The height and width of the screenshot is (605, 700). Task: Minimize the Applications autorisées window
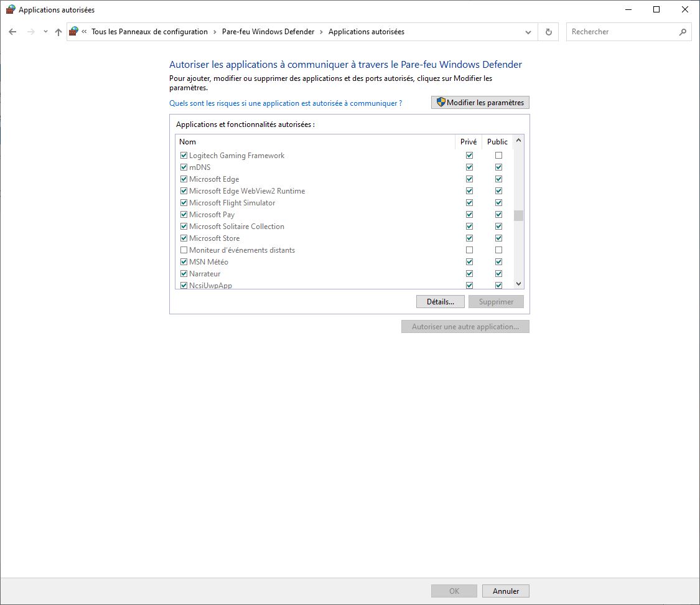[x=628, y=9]
